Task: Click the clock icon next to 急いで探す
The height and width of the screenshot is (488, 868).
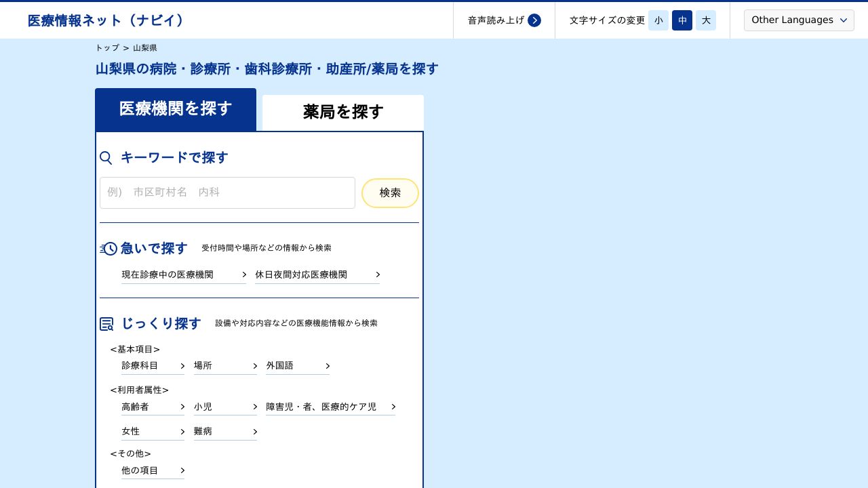Action: (108, 249)
